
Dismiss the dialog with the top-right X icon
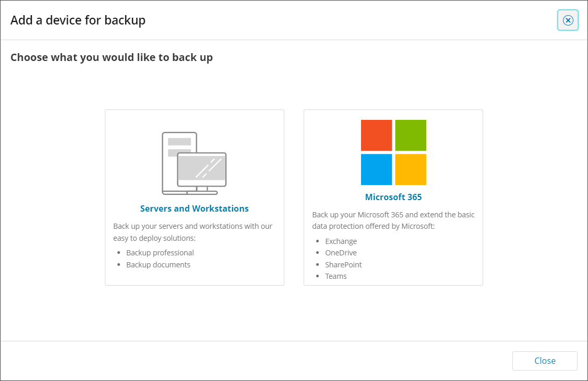point(568,20)
